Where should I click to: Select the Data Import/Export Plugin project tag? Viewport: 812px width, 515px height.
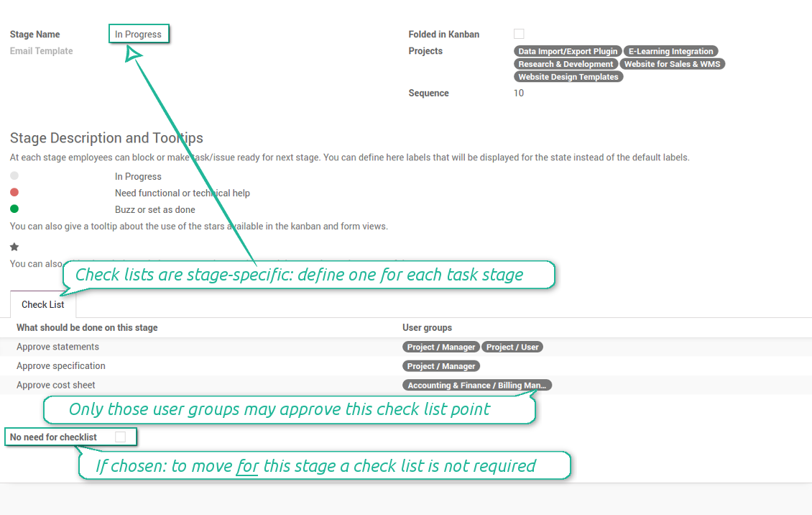pos(568,52)
